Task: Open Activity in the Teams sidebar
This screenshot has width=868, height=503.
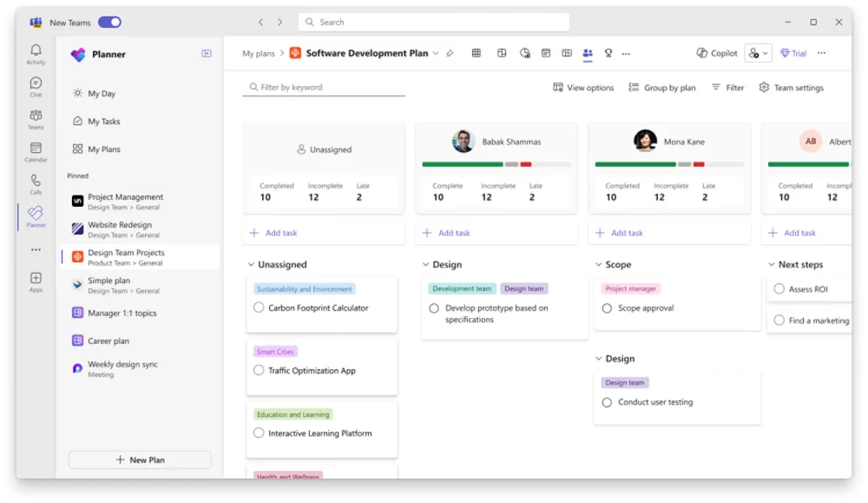Action: [36, 54]
